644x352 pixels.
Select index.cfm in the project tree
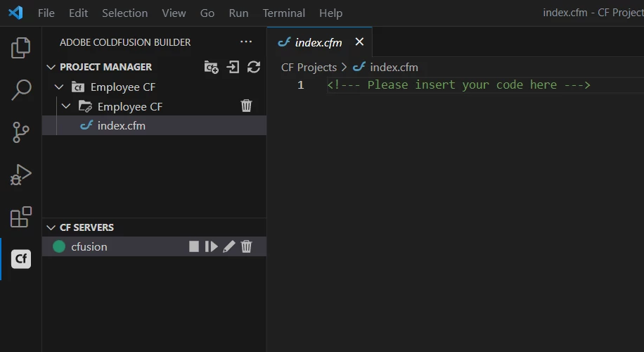155,125
